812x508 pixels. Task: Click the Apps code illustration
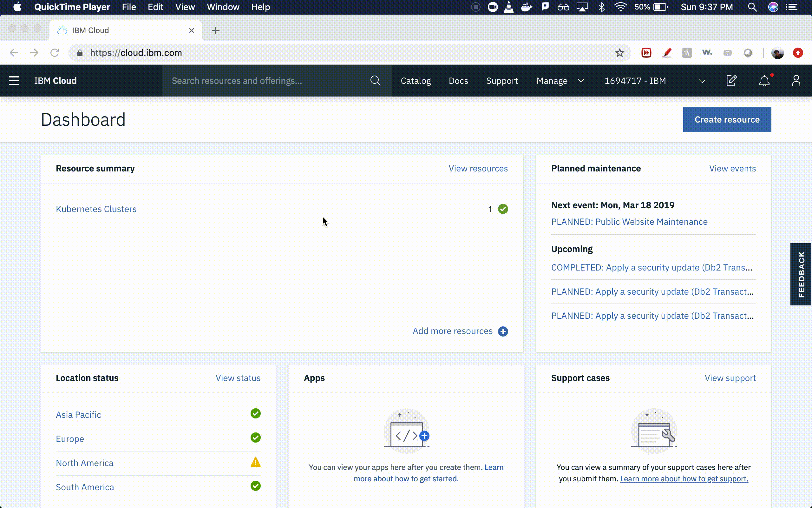click(x=407, y=431)
